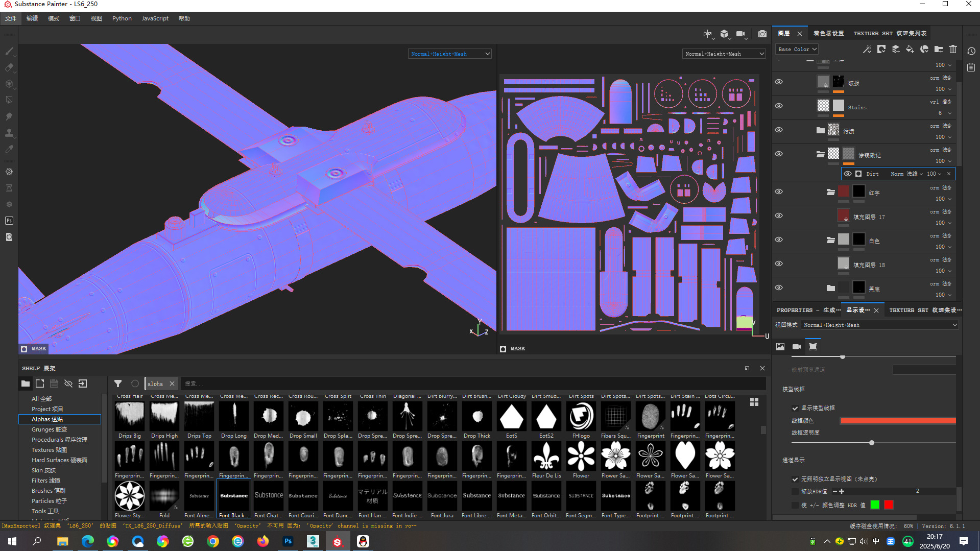Toggle 无照明独立显示视图 checkbox
The image size is (980, 551).
pos(795,479)
